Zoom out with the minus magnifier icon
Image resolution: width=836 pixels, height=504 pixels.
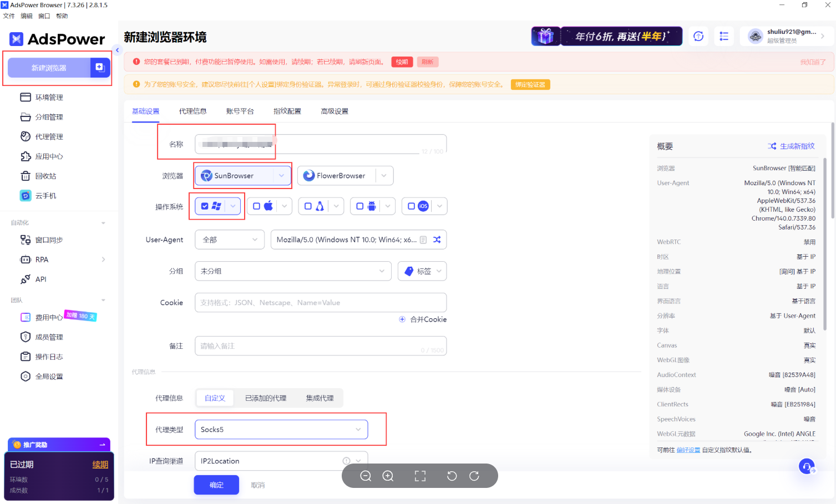366,476
